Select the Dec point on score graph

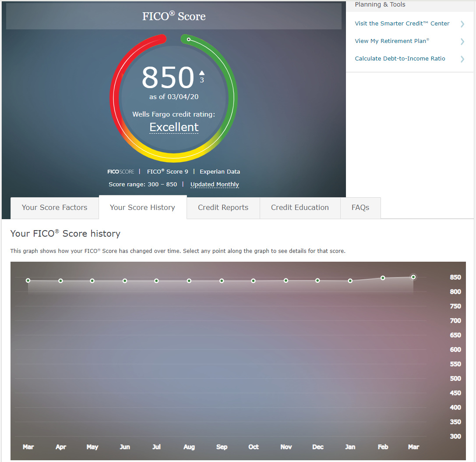[317, 281]
